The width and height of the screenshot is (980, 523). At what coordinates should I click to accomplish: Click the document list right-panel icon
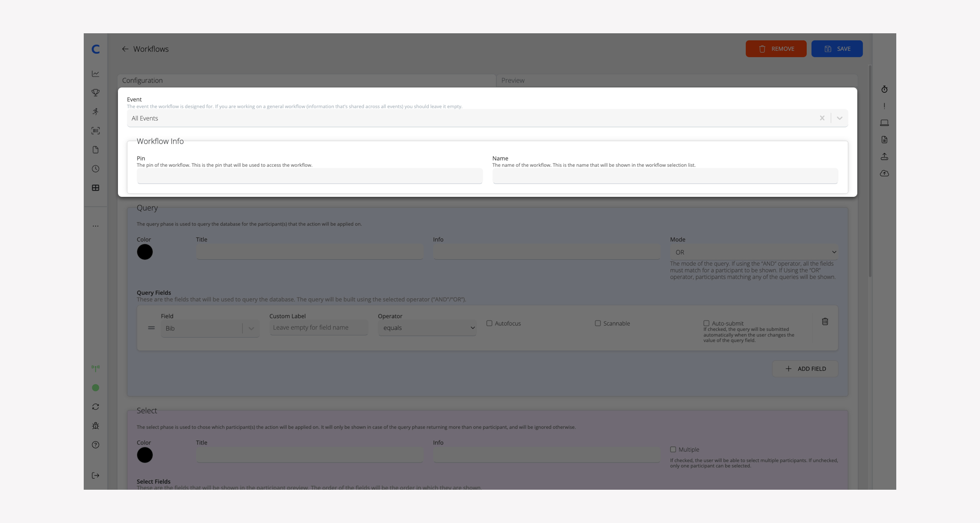tap(884, 140)
